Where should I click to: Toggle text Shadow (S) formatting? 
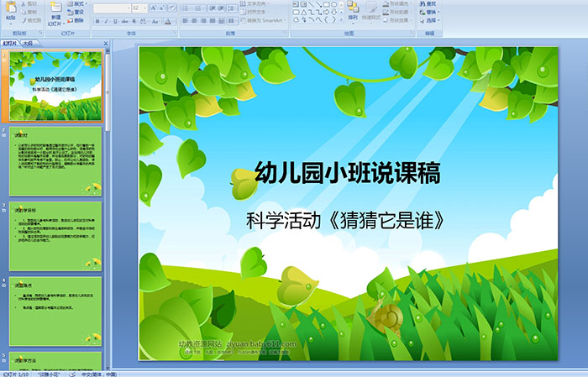[134, 21]
